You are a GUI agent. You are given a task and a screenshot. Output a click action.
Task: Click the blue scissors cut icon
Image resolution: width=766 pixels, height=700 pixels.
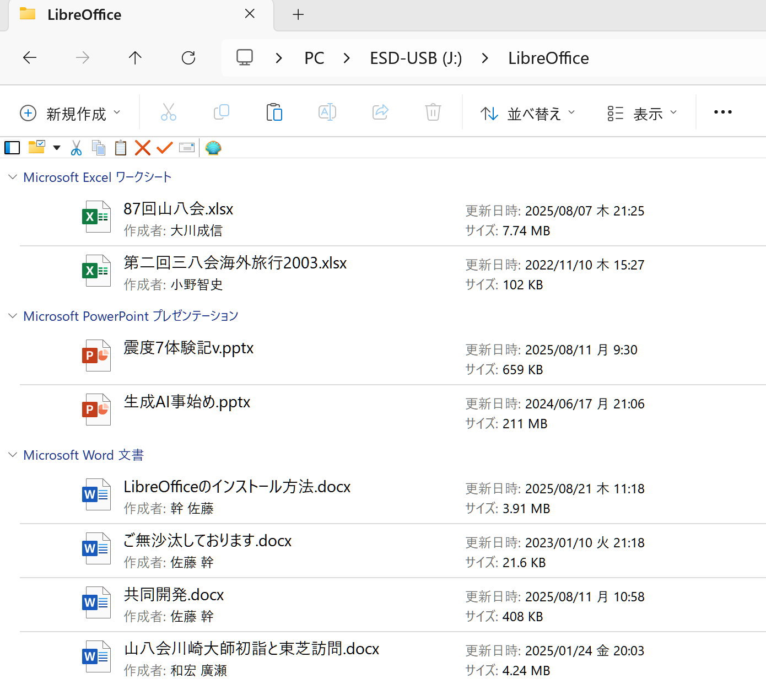coord(77,148)
